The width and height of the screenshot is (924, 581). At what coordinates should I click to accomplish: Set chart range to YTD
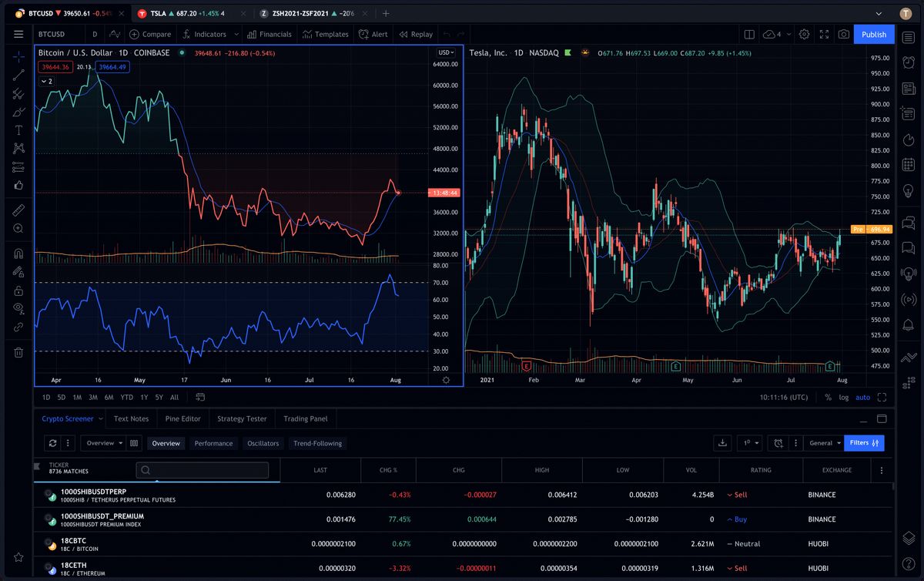tap(126, 398)
